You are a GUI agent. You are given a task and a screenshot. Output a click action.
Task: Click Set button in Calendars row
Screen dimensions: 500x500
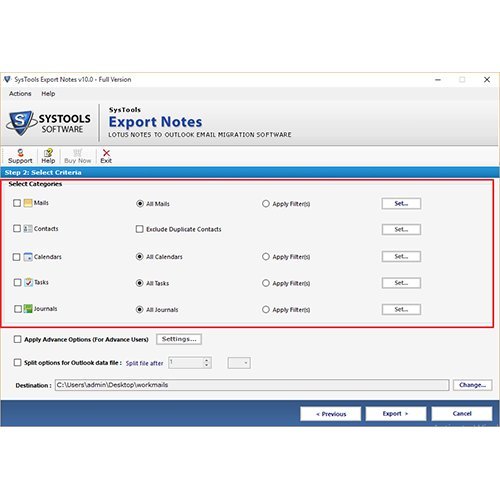click(401, 256)
